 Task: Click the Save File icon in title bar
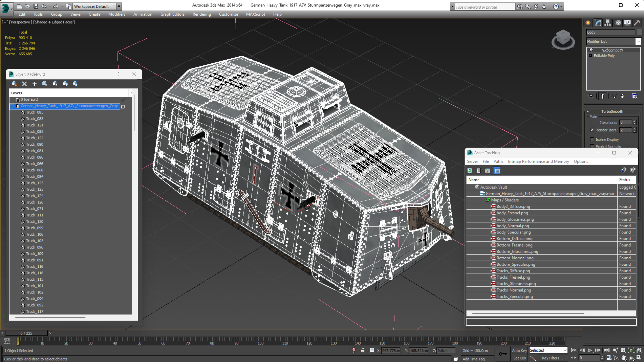36,6
